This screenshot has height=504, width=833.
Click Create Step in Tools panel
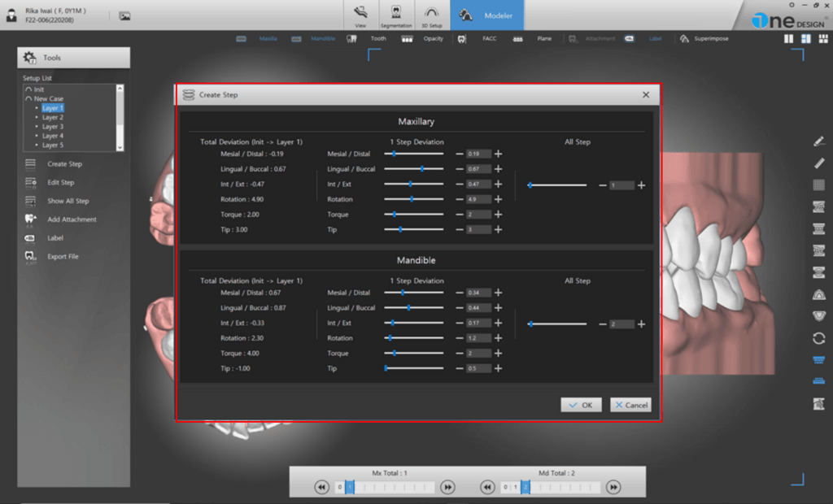pyautogui.click(x=64, y=164)
